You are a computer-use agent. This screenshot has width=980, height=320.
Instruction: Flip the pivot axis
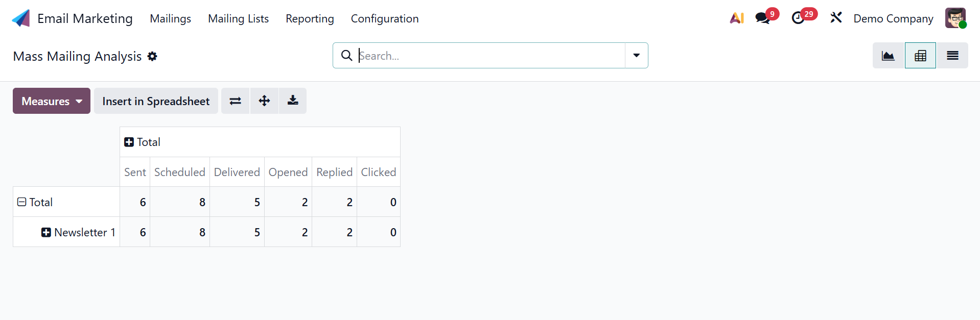(x=235, y=101)
